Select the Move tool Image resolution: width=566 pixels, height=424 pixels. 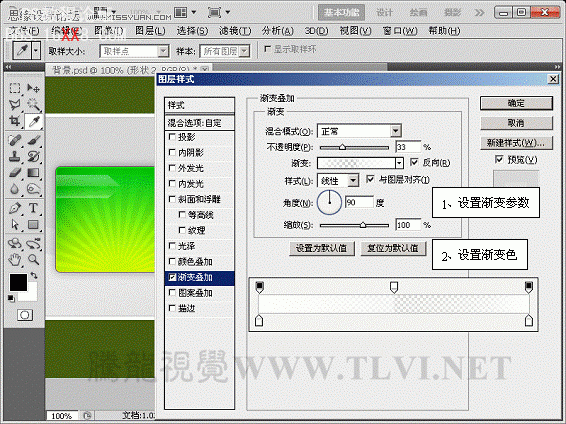33,88
